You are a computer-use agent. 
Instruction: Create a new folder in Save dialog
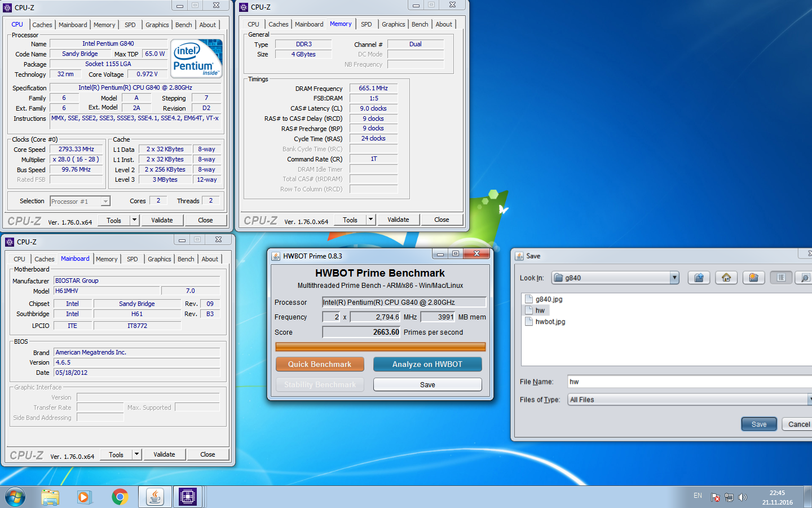pos(753,278)
